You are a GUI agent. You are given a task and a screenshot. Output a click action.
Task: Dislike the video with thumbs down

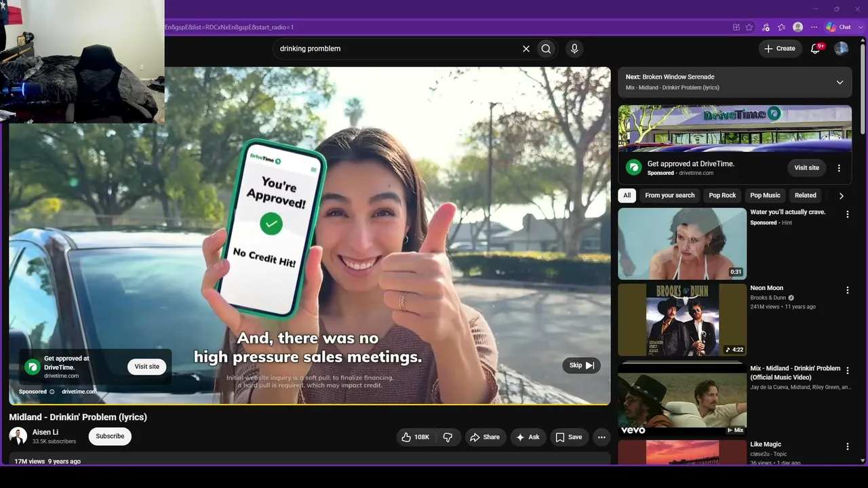[448, 437]
